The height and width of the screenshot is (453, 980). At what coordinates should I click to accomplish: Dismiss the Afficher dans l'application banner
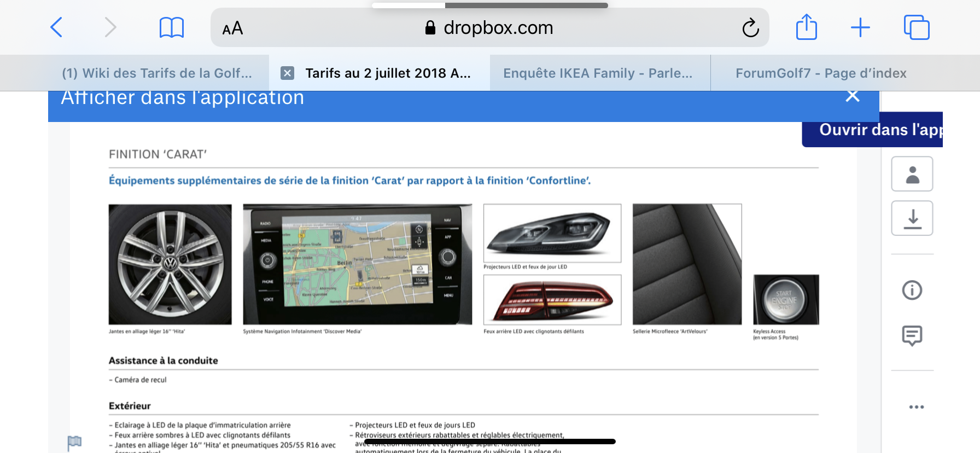pyautogui.click(x=853, y=96)
